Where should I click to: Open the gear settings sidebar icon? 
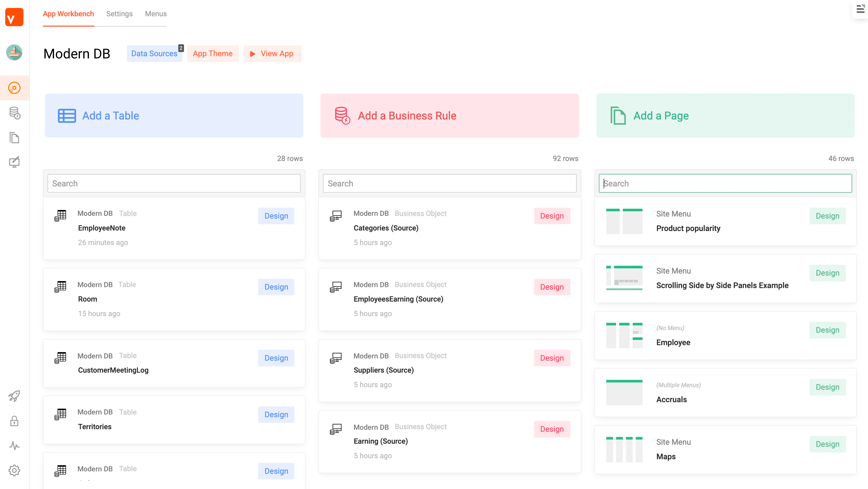click(14, 470)
